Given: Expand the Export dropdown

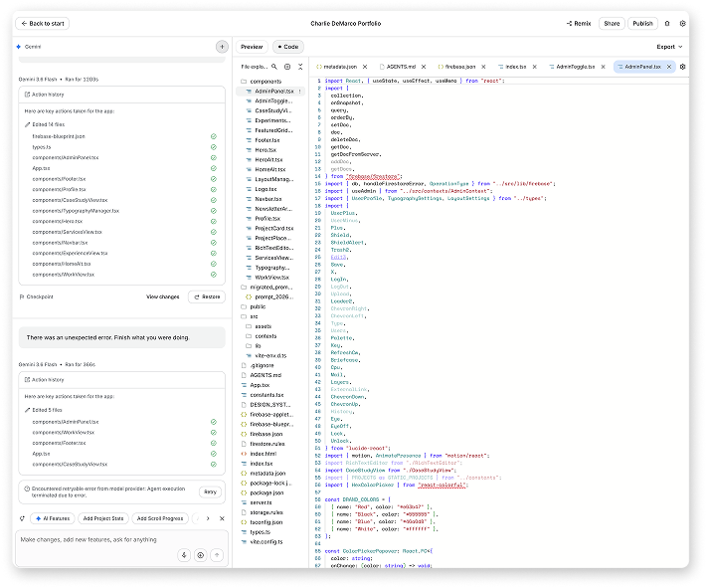Looking at the screenshot, I should pos(669,47).
